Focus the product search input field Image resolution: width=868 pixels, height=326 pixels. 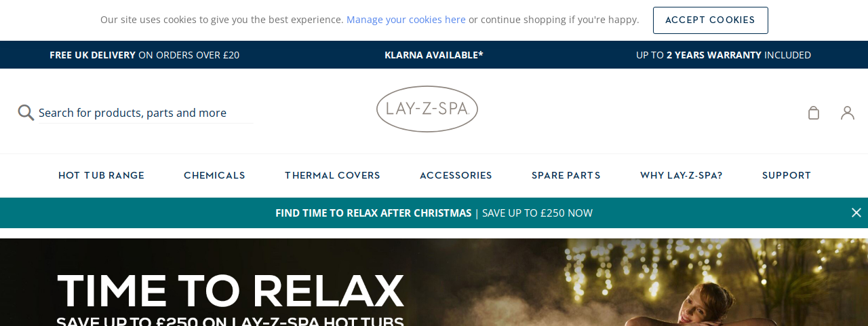144,113
